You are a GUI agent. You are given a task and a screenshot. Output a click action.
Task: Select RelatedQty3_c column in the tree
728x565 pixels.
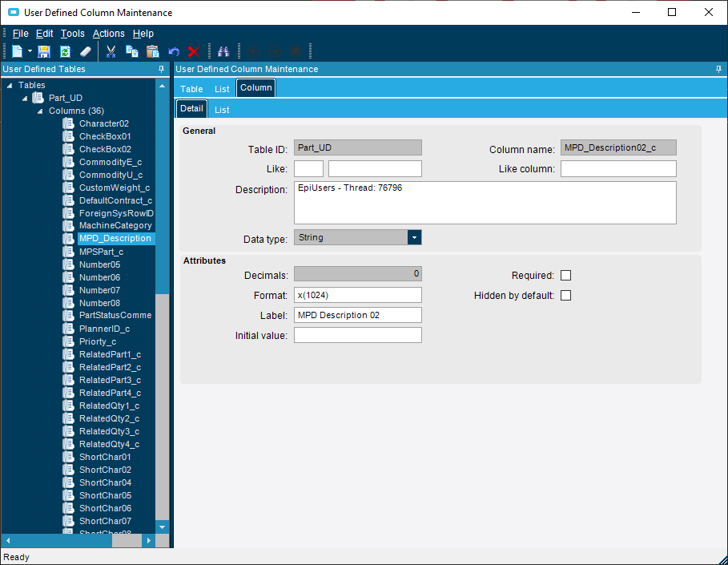coord(109,431)
